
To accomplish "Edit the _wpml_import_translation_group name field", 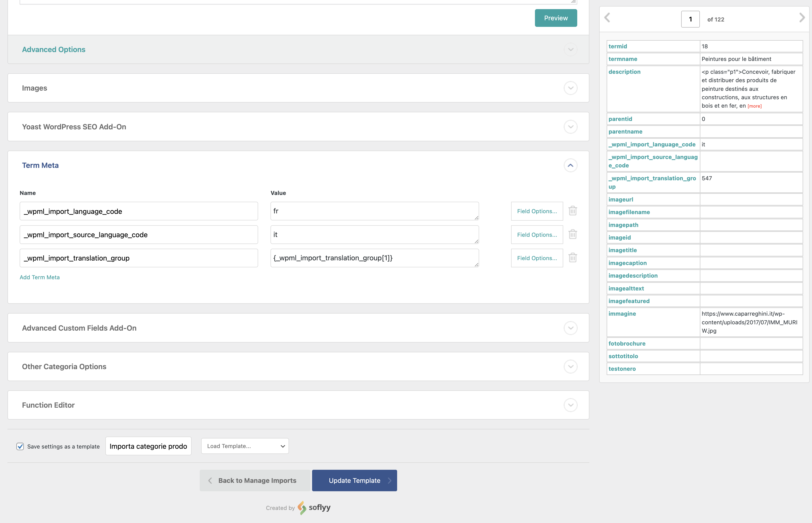I will [139, 258].
